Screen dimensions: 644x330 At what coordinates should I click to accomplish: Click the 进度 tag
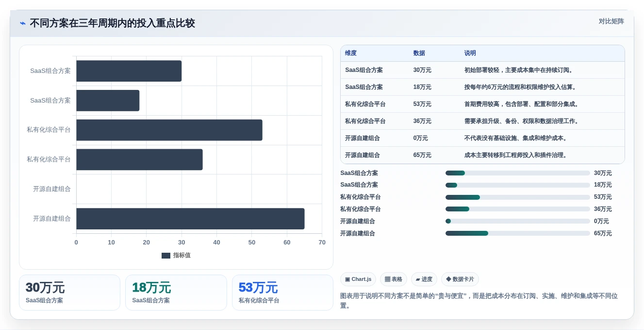(424, 279)
